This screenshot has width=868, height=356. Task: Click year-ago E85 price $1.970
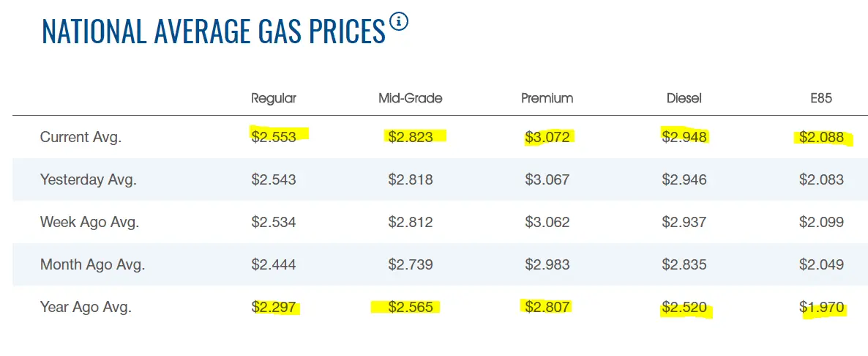[x=822, y=308]
